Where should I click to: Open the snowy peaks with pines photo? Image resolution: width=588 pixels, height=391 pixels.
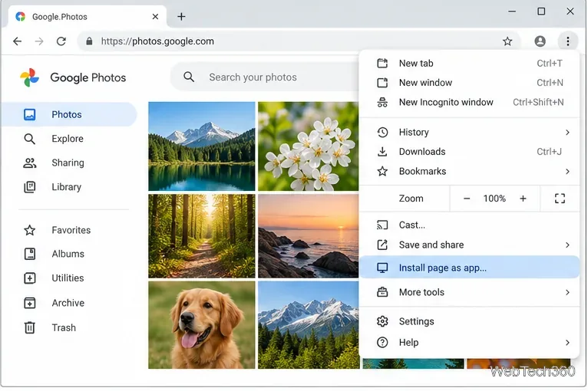308,325
